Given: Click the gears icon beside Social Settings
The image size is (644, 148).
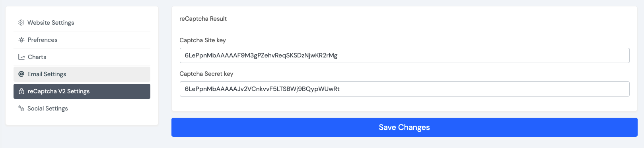Looking at the screenshot, I should pos(21,109).
